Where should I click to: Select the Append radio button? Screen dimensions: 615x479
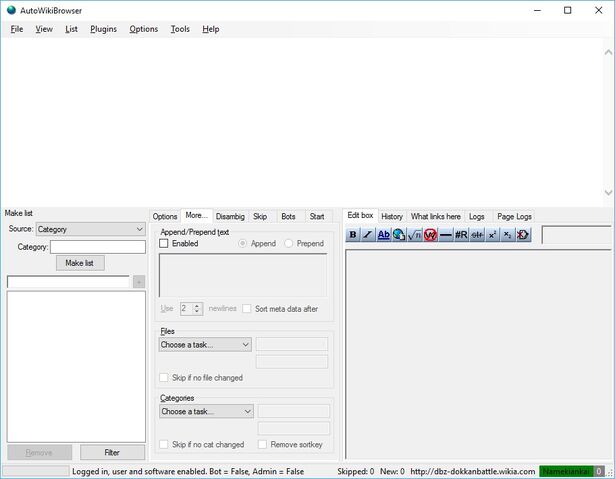click(x=242, y=243)
